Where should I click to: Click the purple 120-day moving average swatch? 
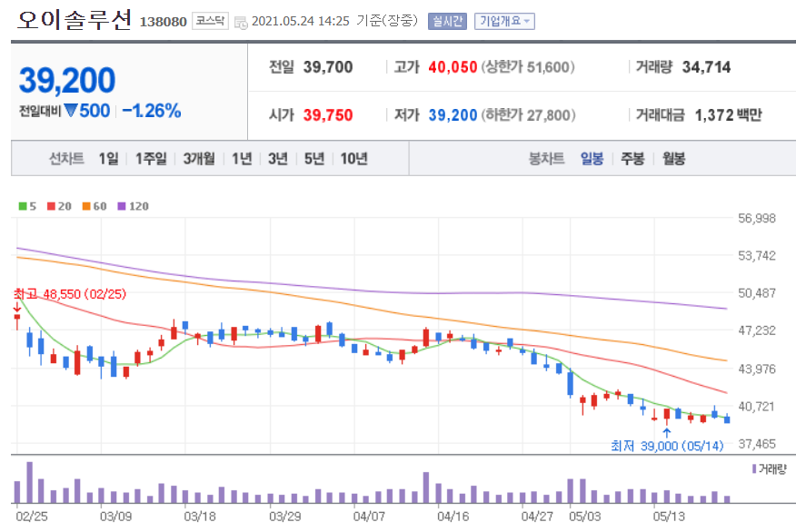click(122, 206)
